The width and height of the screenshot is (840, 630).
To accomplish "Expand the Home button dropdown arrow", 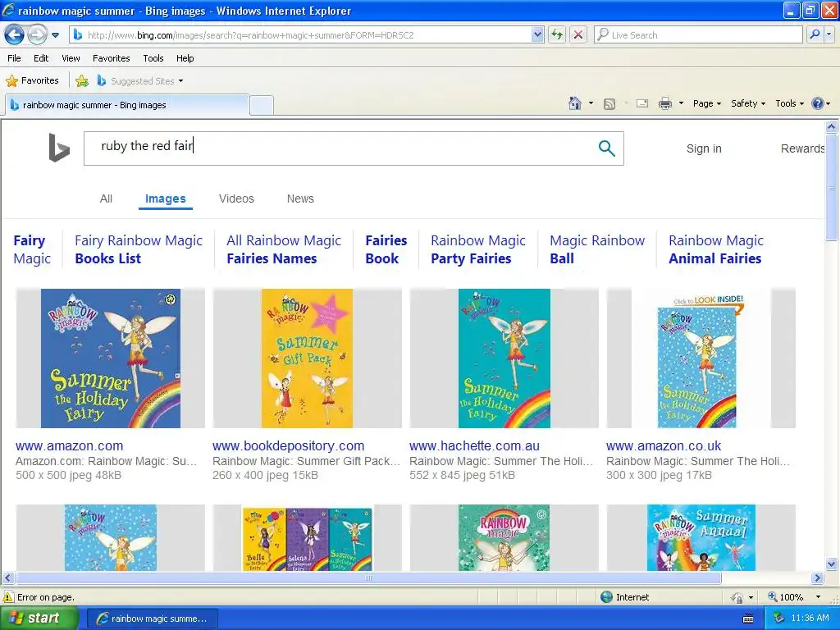I will (x=591, y=103).
